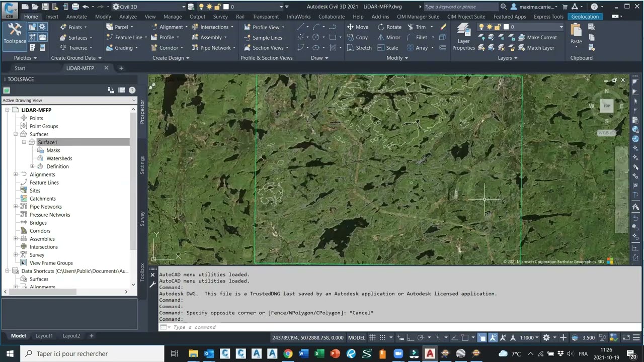Screen dimensions: 644x362
Task: Open Layer Properties manager
Action: [463, 37]
